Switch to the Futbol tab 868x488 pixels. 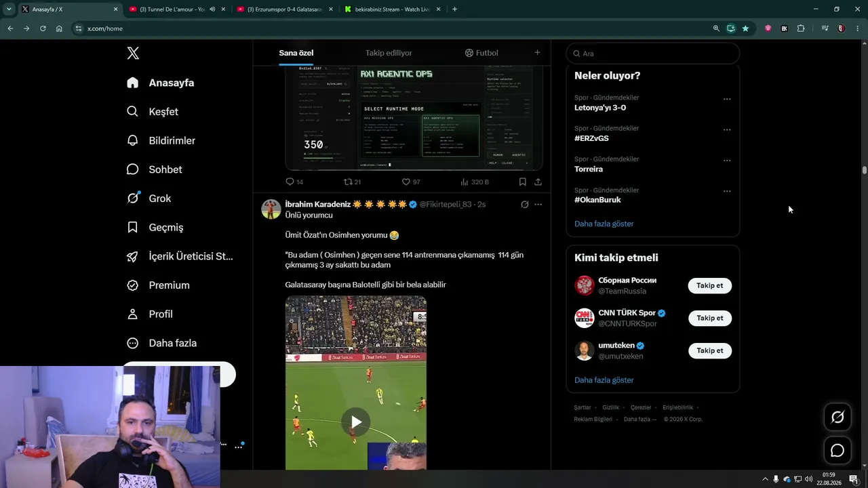click(x=481, y=53)
